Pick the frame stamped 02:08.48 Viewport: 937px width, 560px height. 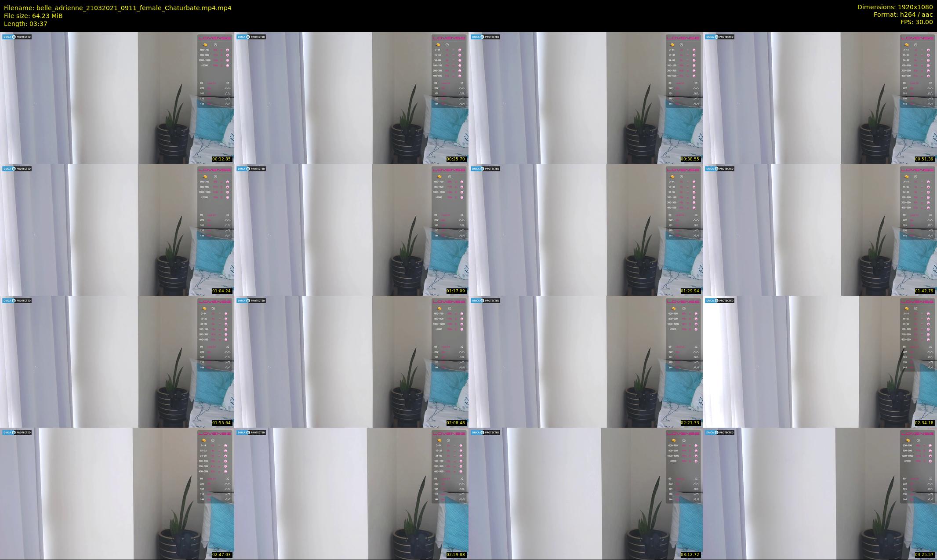pyautogui.click(x=351, y=362)
